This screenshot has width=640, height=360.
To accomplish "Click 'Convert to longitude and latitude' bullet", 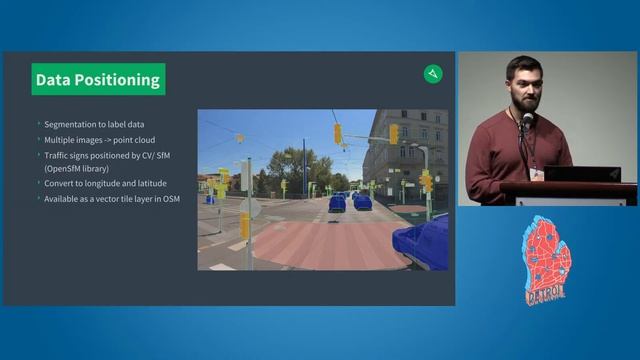I will [105, 183].
